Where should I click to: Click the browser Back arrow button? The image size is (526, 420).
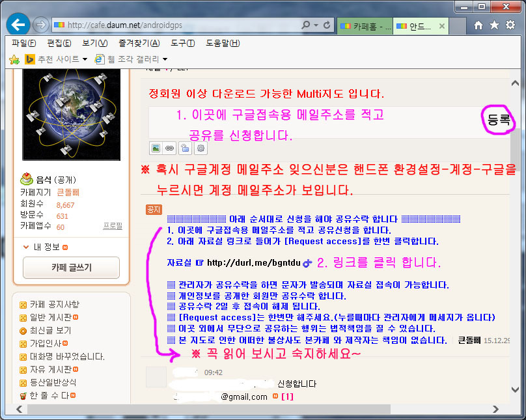coord(18,24)
